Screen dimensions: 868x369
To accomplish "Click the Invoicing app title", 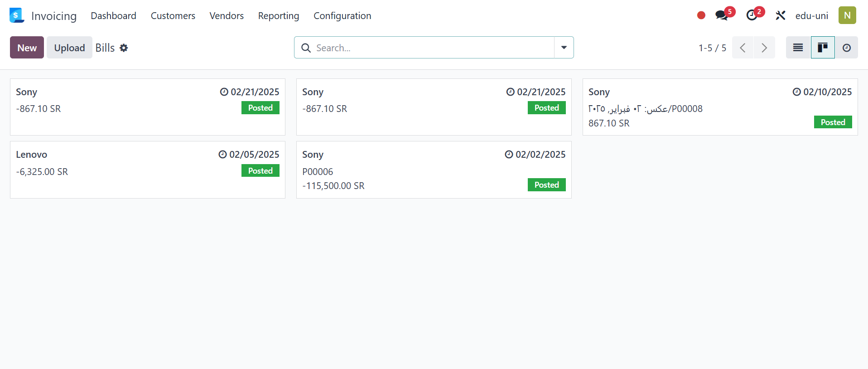I will 54,16.
